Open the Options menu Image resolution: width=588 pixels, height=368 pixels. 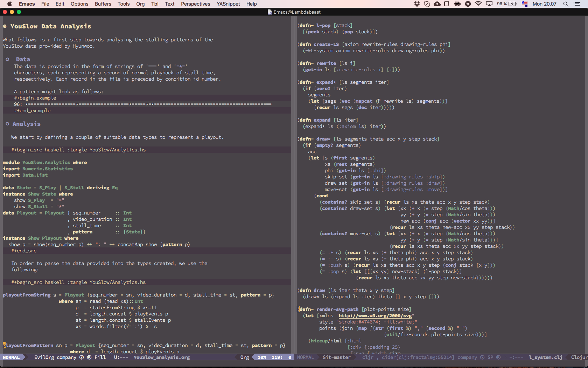(x=79, y=4)
